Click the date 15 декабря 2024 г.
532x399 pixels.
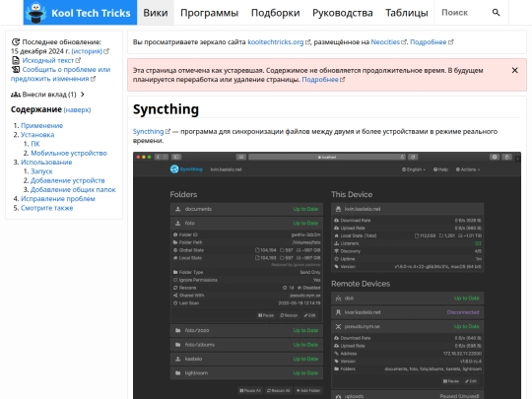40,51
